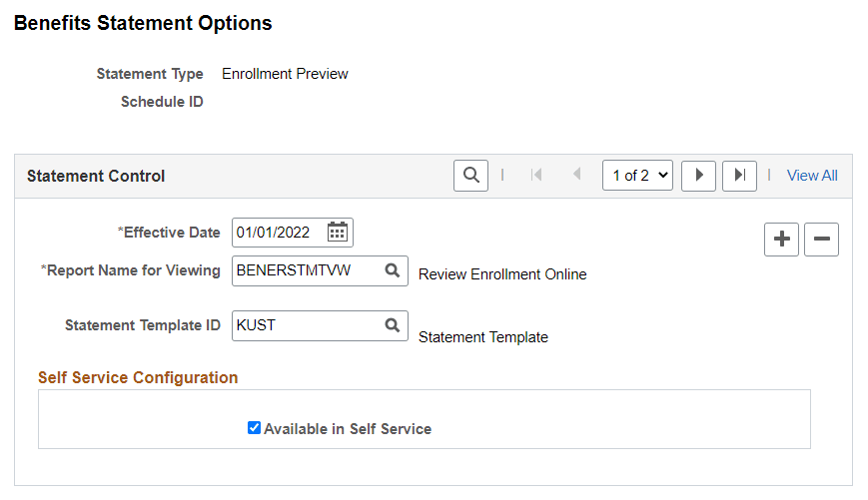Add a new row with plus button
The image size is (868, 500).
coord(782,240)
